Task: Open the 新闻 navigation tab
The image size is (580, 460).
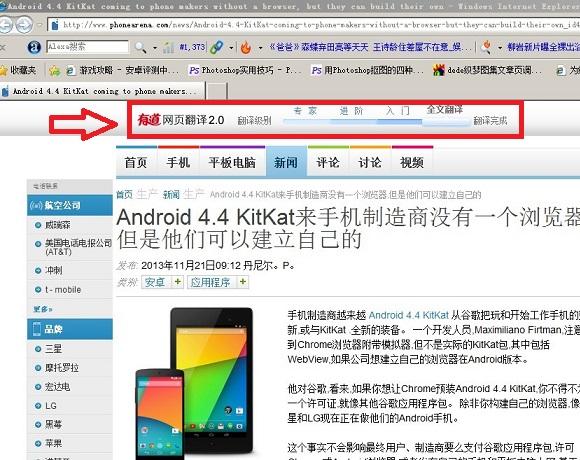Action: point(286,162)
